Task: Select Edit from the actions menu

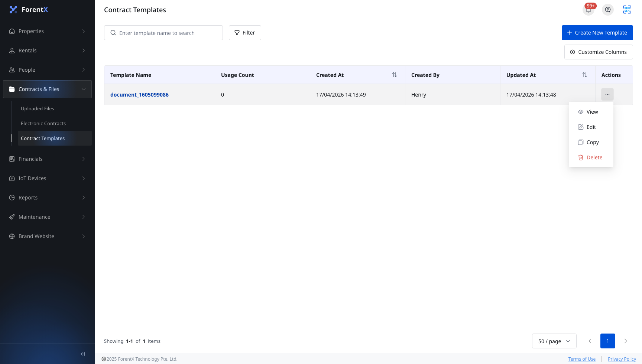Action: (x=591, y=127)
